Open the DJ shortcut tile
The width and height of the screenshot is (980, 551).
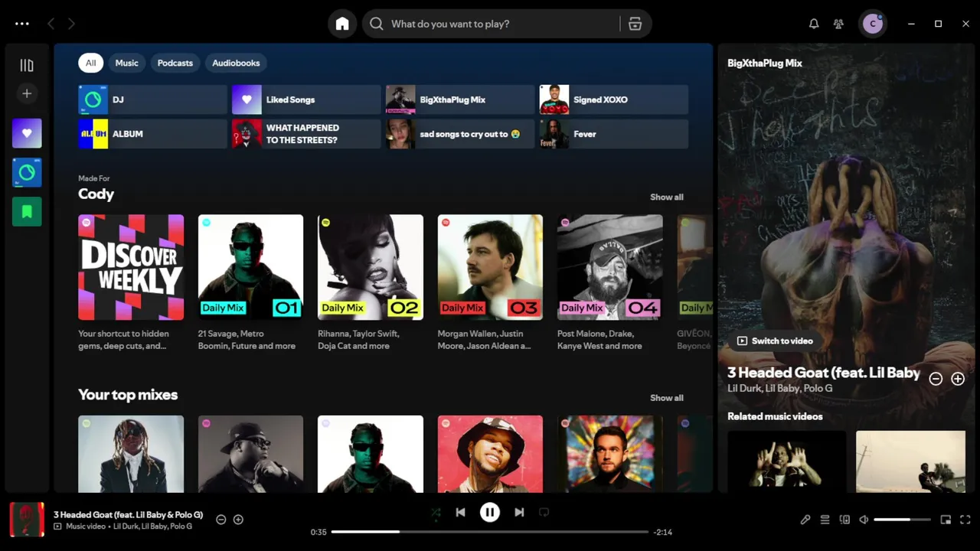[152, 99]
